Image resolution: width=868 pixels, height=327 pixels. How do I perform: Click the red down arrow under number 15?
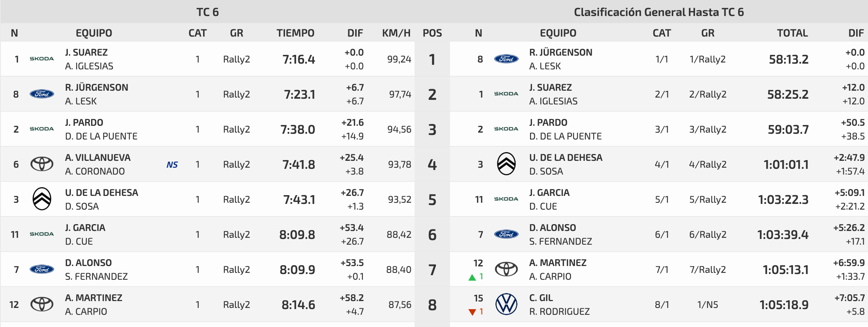click(x=472, y=312)
